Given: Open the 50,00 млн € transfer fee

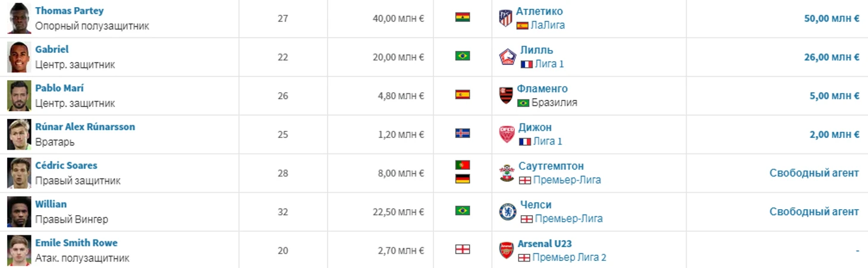Looking at the screenshot, I should click(831, 18).
